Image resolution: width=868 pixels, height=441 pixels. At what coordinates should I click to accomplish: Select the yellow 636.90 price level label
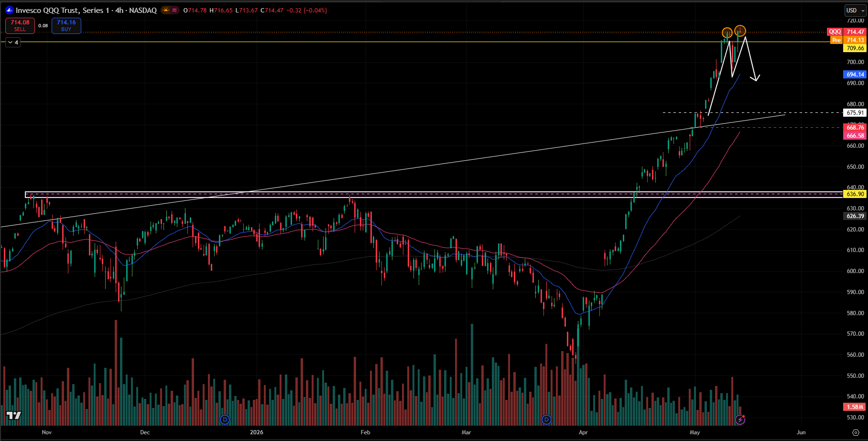coord(855,194)
